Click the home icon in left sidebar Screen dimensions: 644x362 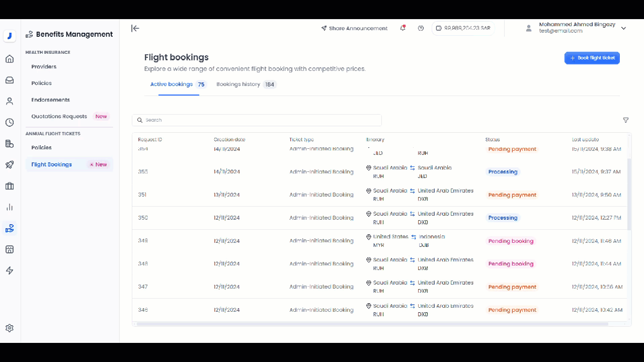coord(10,59)
